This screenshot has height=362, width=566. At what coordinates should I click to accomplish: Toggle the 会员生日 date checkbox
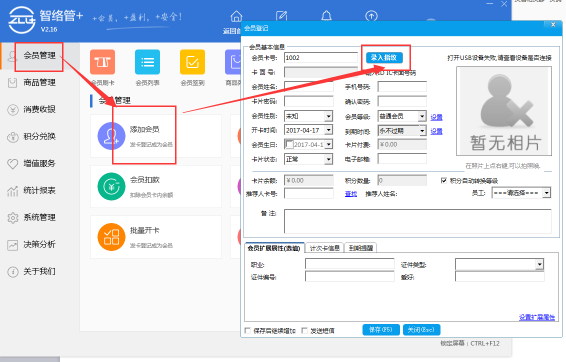pyautogui.click(x=289, y=144)
